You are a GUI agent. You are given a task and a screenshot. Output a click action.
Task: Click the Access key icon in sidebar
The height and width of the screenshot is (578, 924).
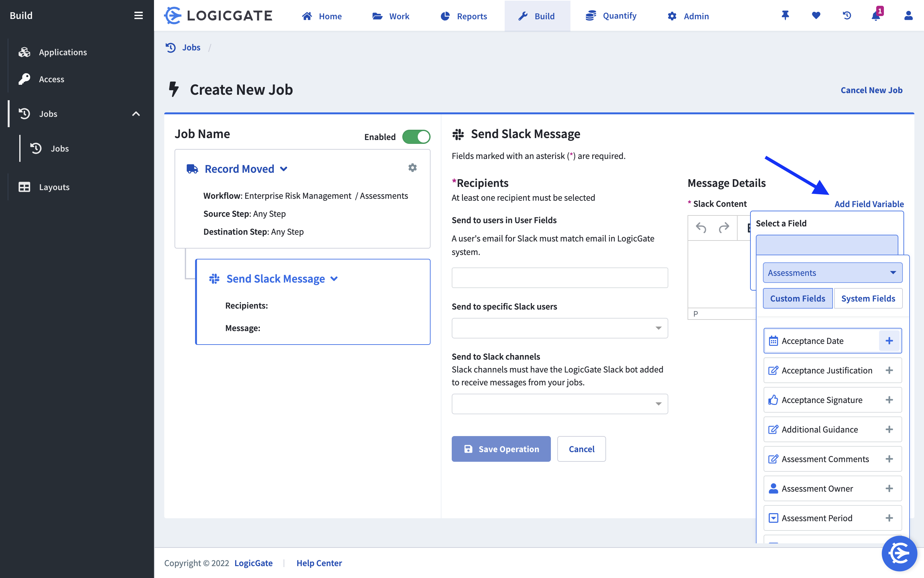24,79
